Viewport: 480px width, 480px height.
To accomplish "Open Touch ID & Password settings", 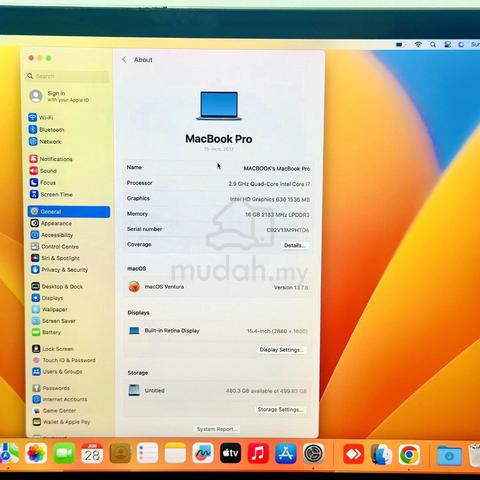I will click(64, 360).
